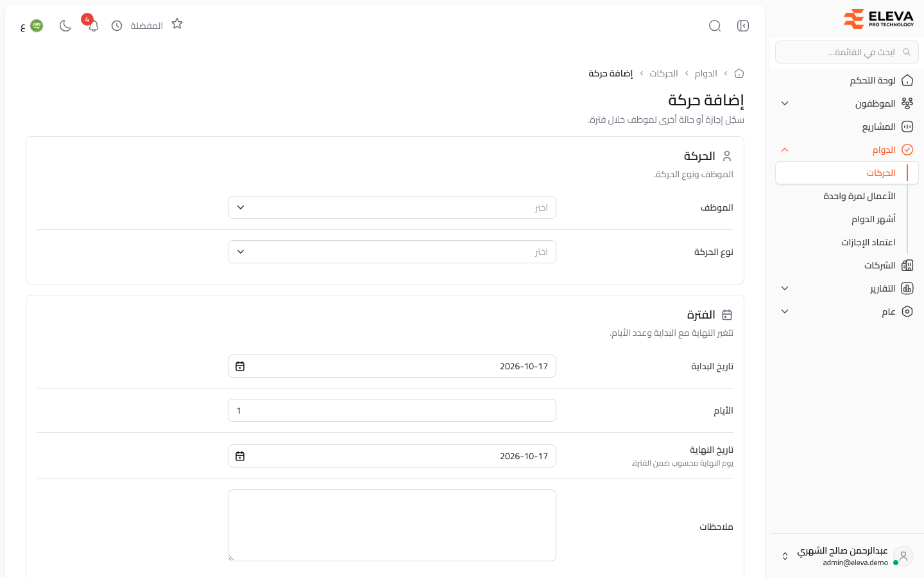This screenshot has height=578, width=924.
Task: Open the search magnifier icon in header
Action: (x=715, y=26)
